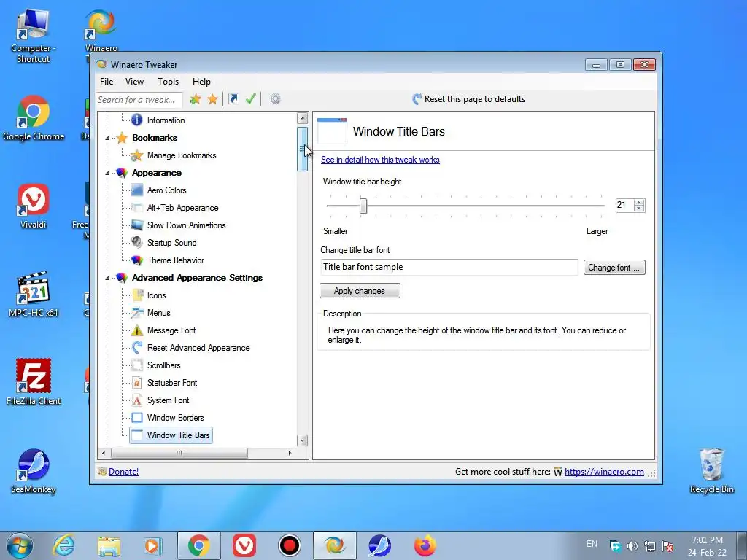Click in the Search for a tweak box
747x560 pixels.
coord(139,99)
